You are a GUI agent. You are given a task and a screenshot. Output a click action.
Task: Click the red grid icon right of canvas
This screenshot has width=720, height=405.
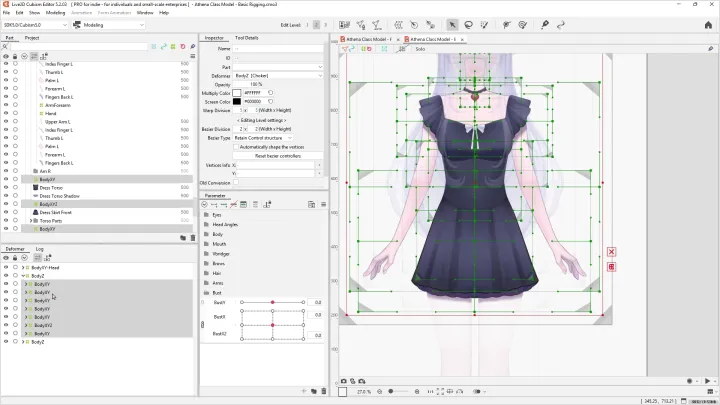point(611,267)
